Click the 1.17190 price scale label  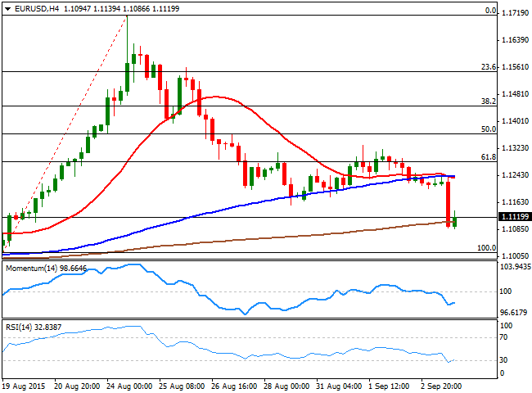[x=513, y=14]
